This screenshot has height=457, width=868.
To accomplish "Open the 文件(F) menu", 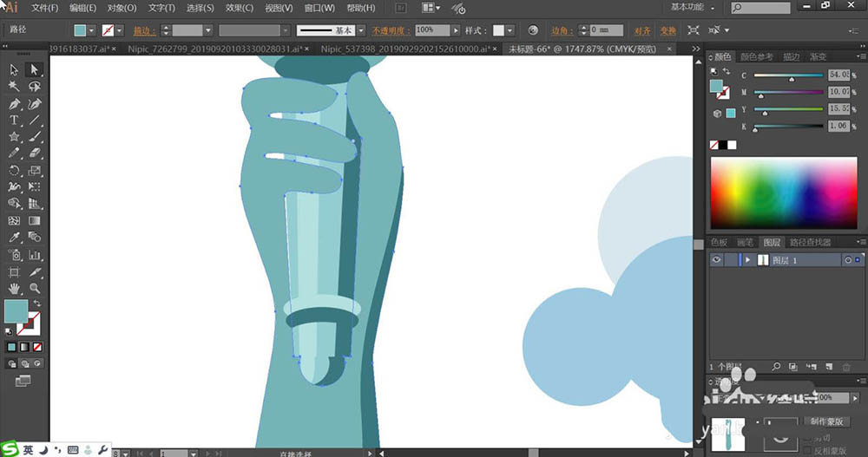I will point(45,8).
